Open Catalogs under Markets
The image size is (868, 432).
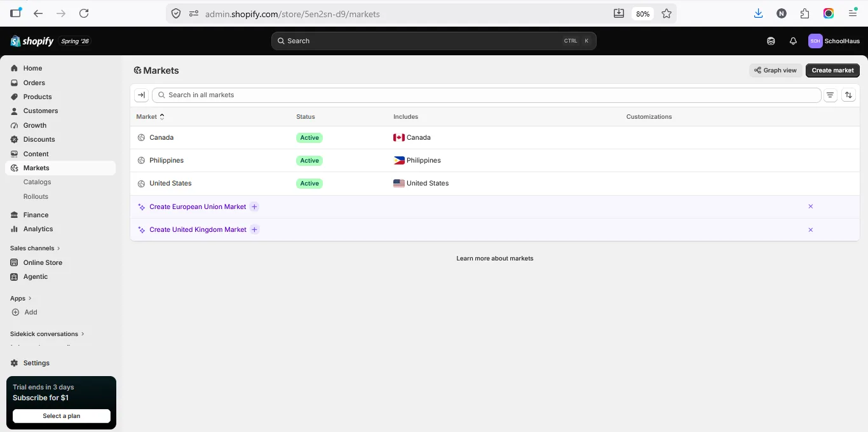37,182
